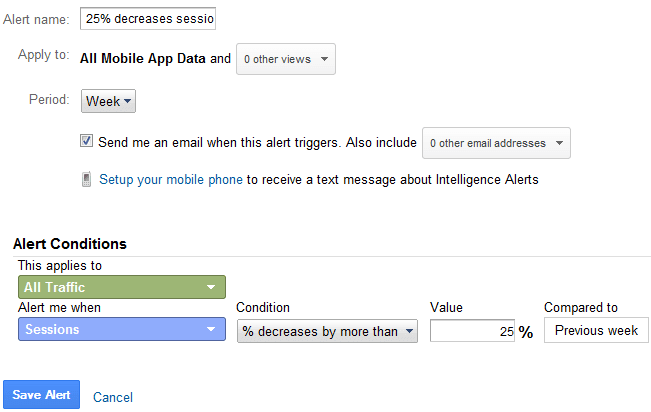Click the arrow on other email addresses
The width and height of the screenshot is (651, 412).
pyautogui.click(x=559, y=143)
